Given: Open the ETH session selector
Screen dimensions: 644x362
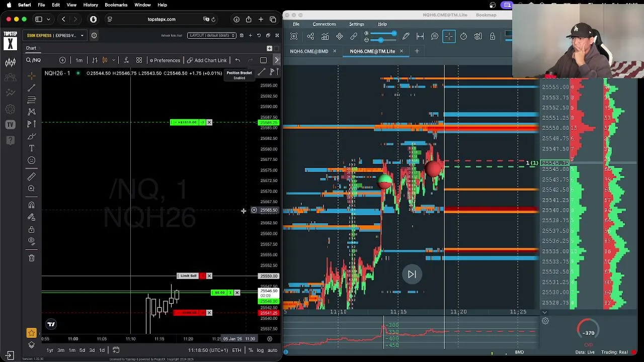Looking at the screenshot, I should point(236,350).
